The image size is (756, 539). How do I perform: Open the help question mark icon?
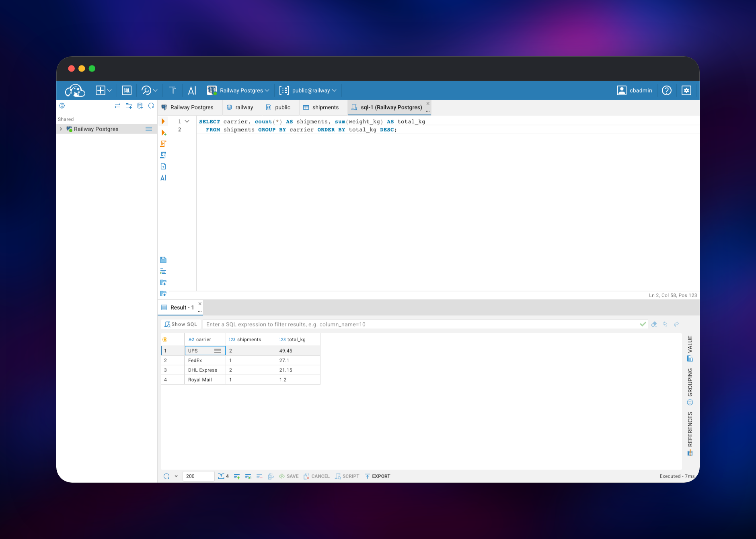point(667,90)
